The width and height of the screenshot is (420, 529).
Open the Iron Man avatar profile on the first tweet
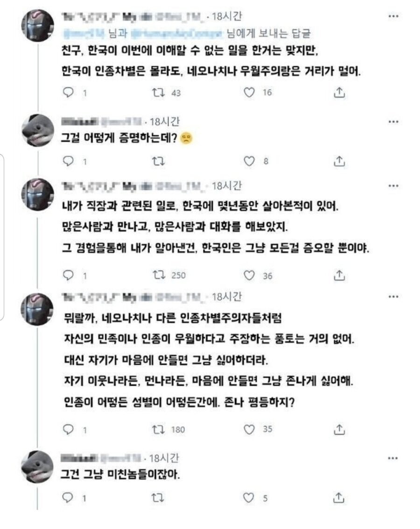tap(38, 25)
